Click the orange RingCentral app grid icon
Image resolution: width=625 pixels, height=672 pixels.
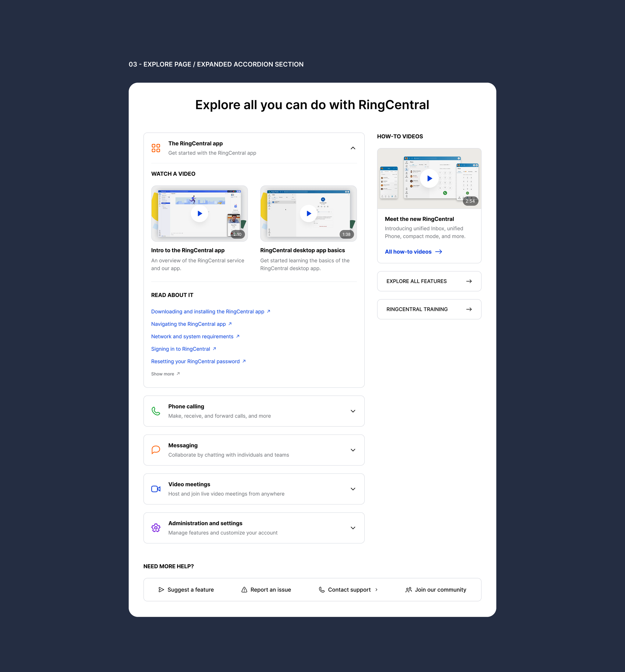tap(156, 148)
